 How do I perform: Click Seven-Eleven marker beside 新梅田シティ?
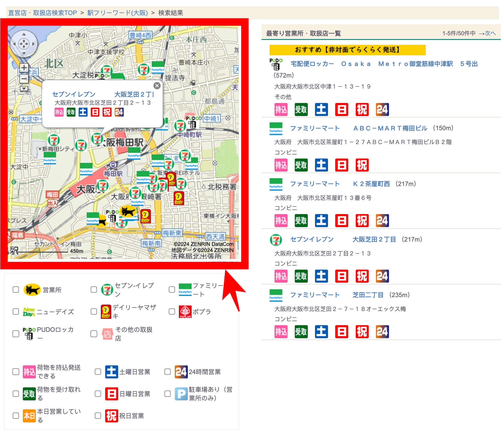(x=54, y=140)
